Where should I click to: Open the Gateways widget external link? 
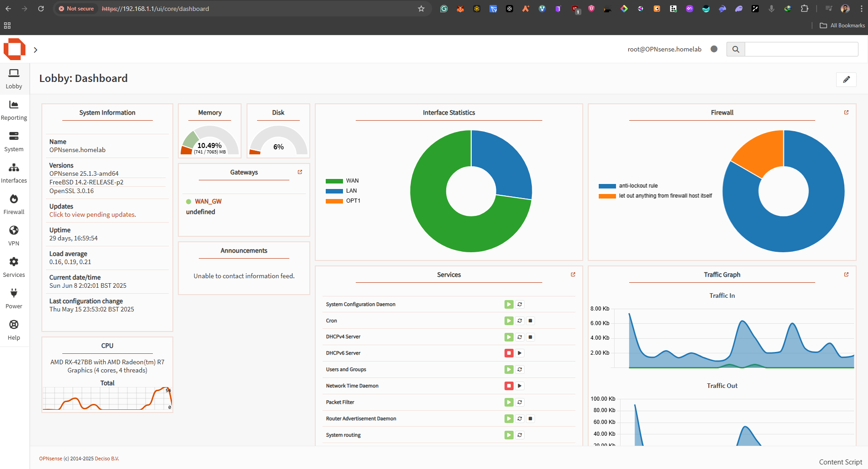299,172
